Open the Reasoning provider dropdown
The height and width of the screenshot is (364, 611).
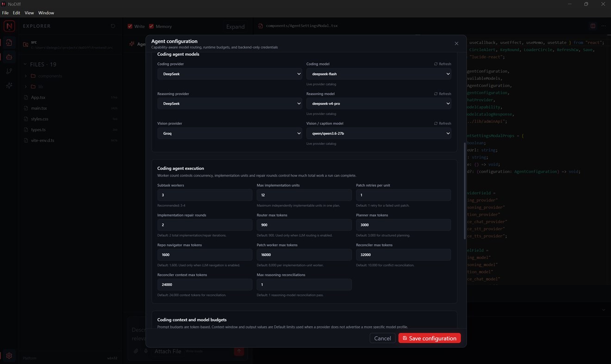[x=230, y=104]
